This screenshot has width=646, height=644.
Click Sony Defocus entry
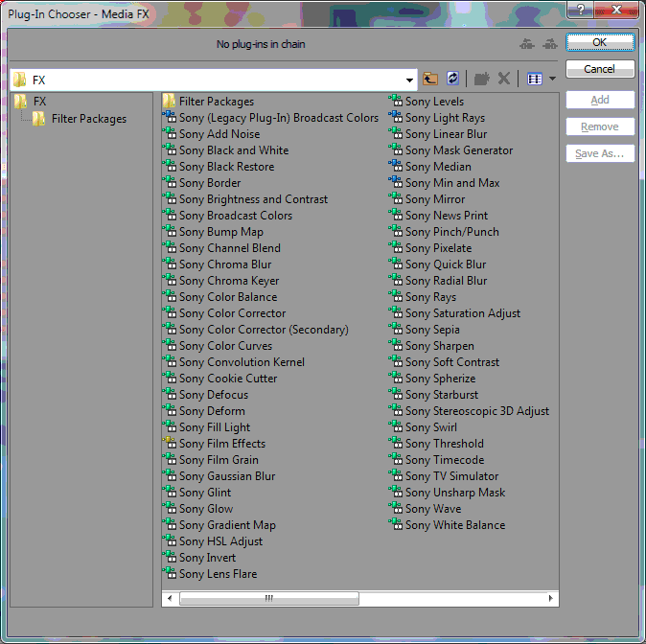tap(205, 394)
